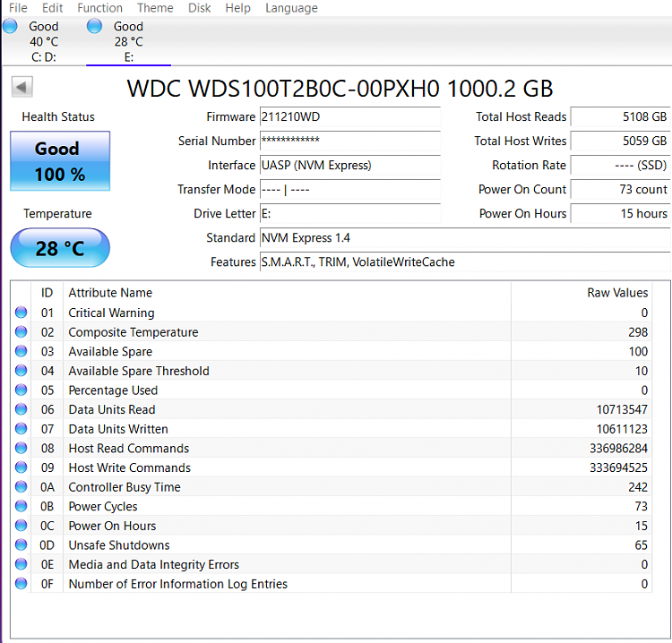672x643 pixels.
Task: Click the Drive Letter field E:
Action: (x=350, y=214)
